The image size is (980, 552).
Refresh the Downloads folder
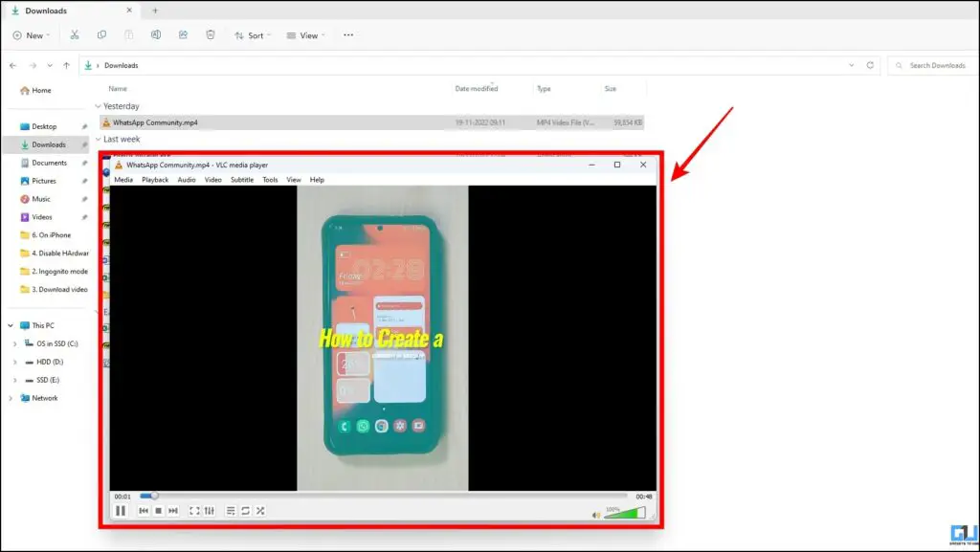point(870,66)
